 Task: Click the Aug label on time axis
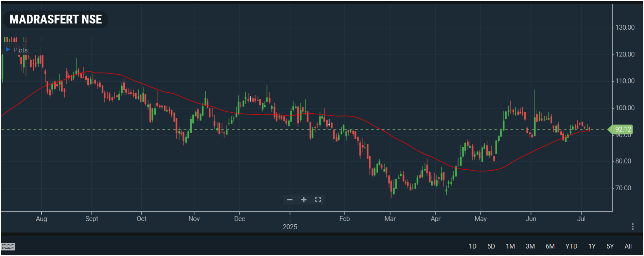[41, 219]
